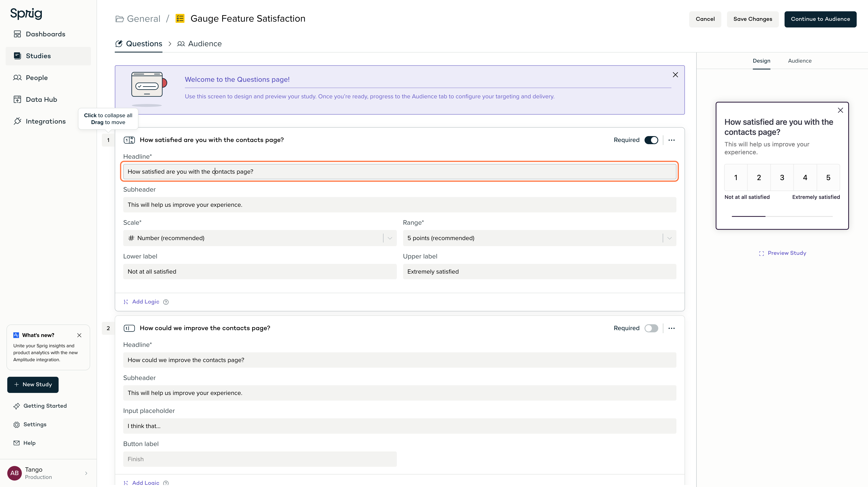Click the Preview Study expand icon
This screenshot has width=868, height=487.
pyautogui.click(x=761, y=254)
